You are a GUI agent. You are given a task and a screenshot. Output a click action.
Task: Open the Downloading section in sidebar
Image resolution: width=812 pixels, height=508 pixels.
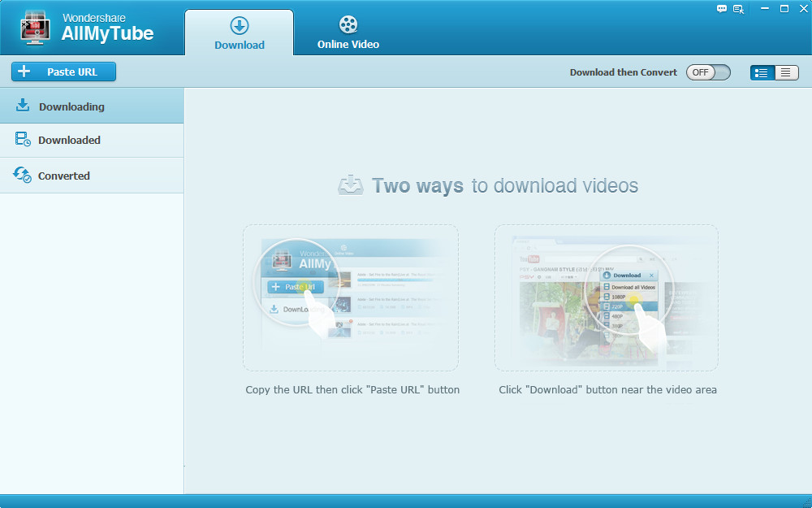(92, 106)
